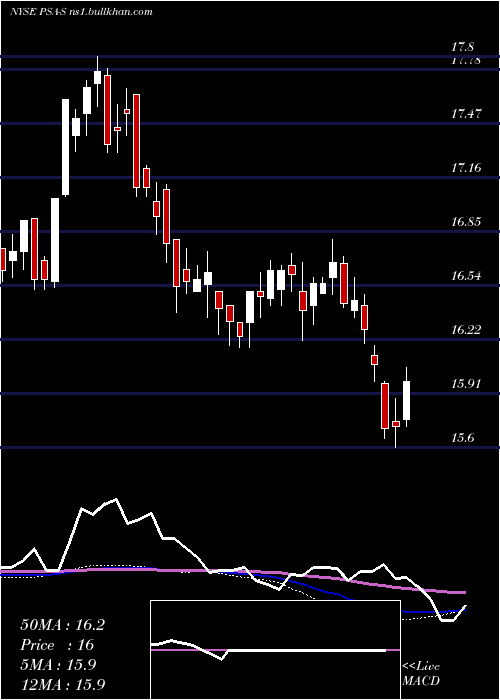This screenshot has width=500, height=700.
Task: Click the 16.85 price level label
Action: coord(467,222)
